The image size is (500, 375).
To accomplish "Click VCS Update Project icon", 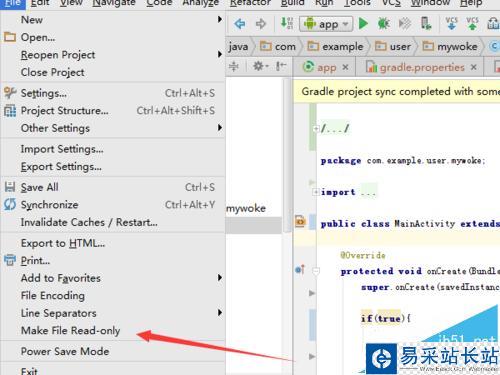I will point(451,23).
